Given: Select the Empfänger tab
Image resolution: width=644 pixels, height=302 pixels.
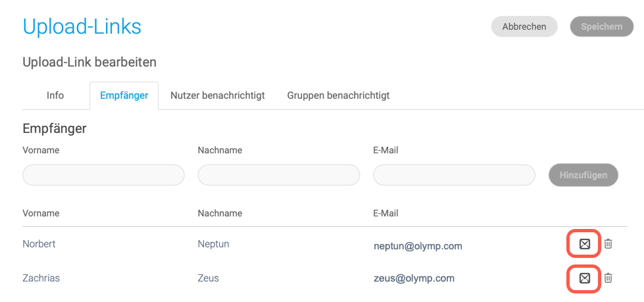Looking at the screenshot, I should click(x=124, y=96).
